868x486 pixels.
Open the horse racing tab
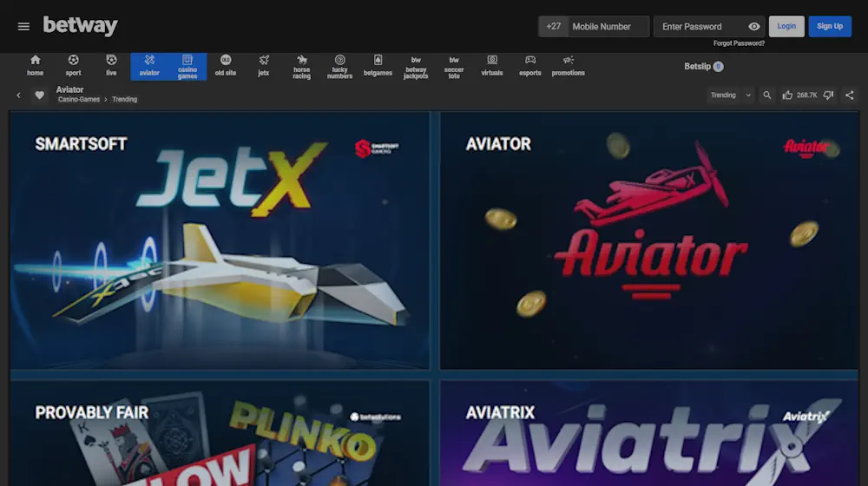pos(301,66)
